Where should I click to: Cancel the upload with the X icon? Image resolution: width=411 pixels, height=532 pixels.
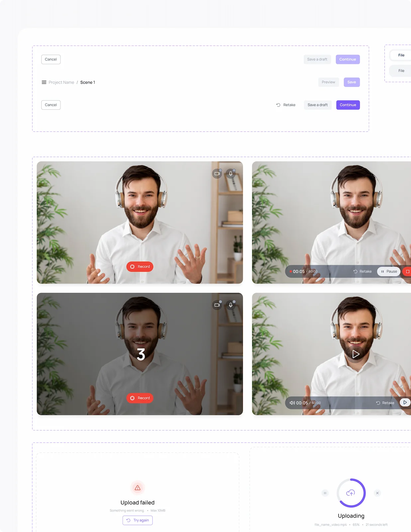(377, 493)
